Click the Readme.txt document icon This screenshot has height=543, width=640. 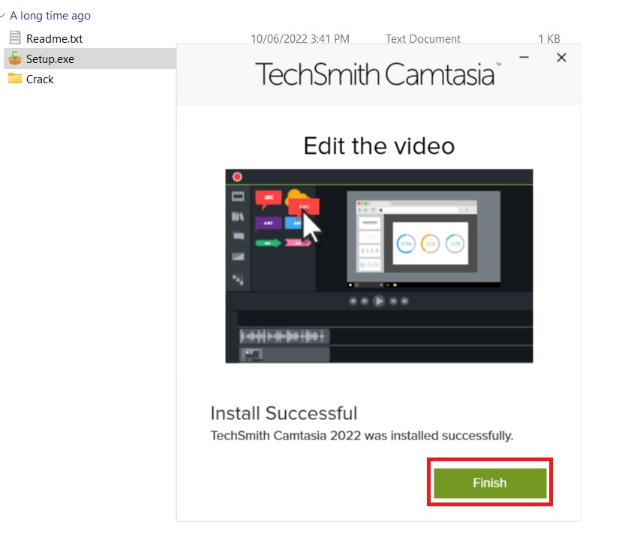15,38
